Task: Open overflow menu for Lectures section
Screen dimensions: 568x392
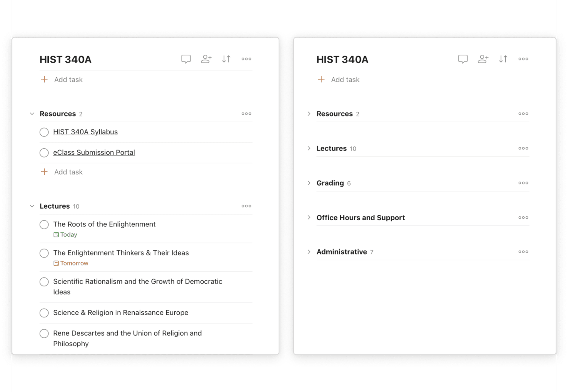Action: coord(247,206)
